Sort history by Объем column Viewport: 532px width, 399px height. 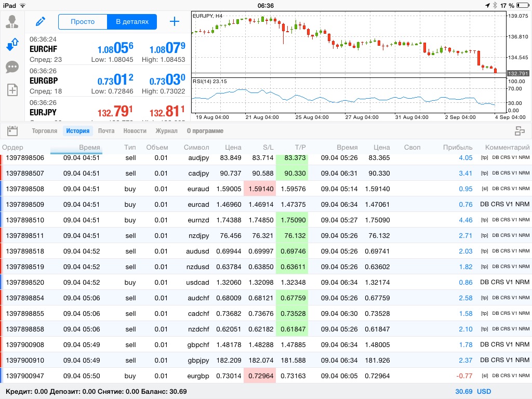(157, 147)
